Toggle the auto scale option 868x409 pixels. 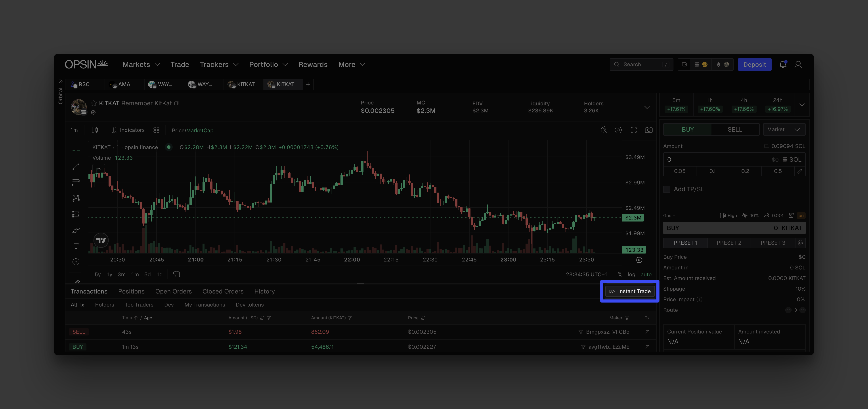[x=646, y=274]
